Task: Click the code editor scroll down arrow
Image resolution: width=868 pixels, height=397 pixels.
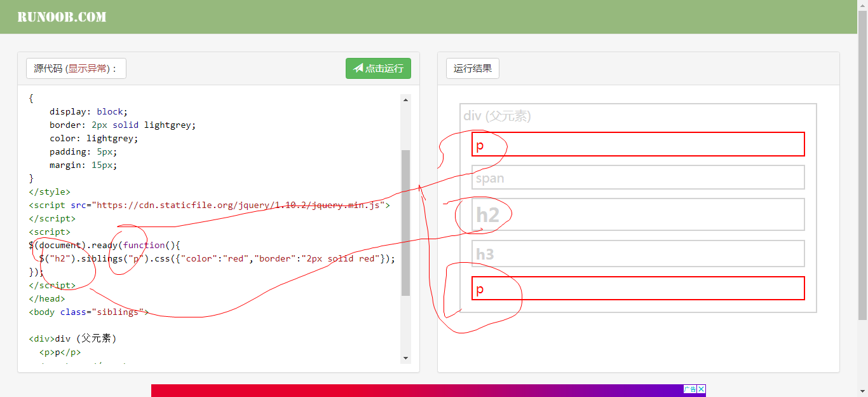Action: pyautogui.click(x=406, y=358)
